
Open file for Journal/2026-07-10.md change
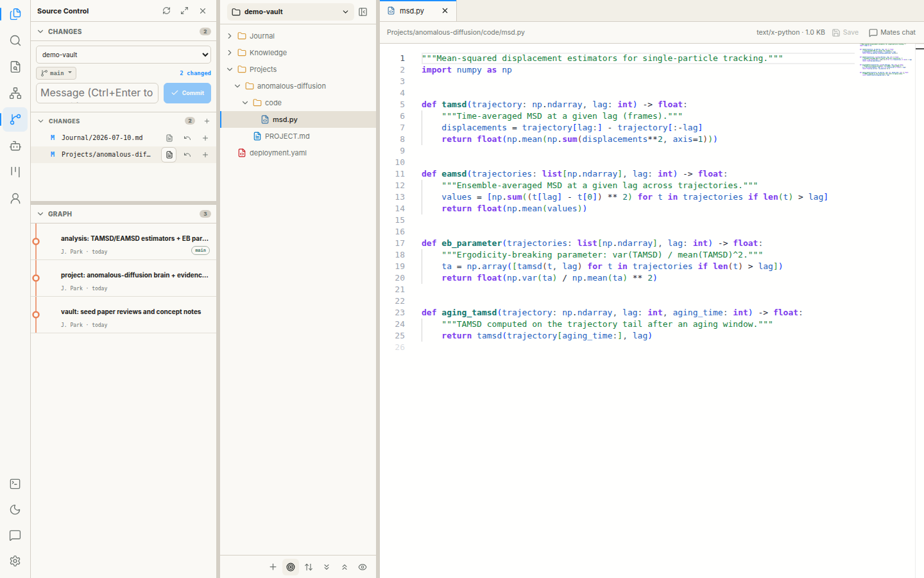[x=169, y=138]
